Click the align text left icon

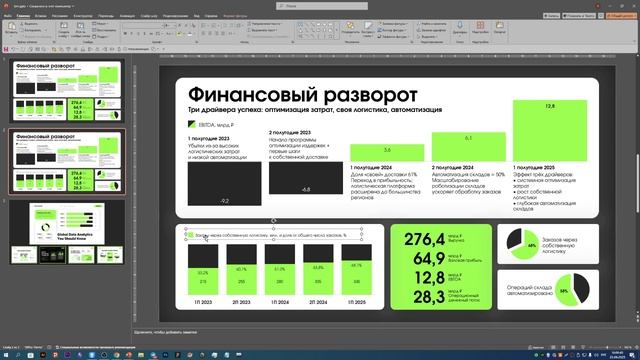pyautogui.click(x=204, y=33)
